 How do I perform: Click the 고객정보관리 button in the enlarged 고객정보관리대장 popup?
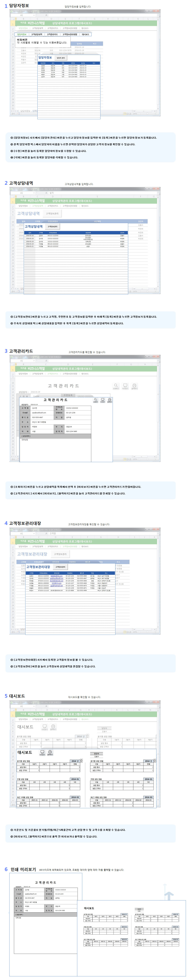(60, 567)
